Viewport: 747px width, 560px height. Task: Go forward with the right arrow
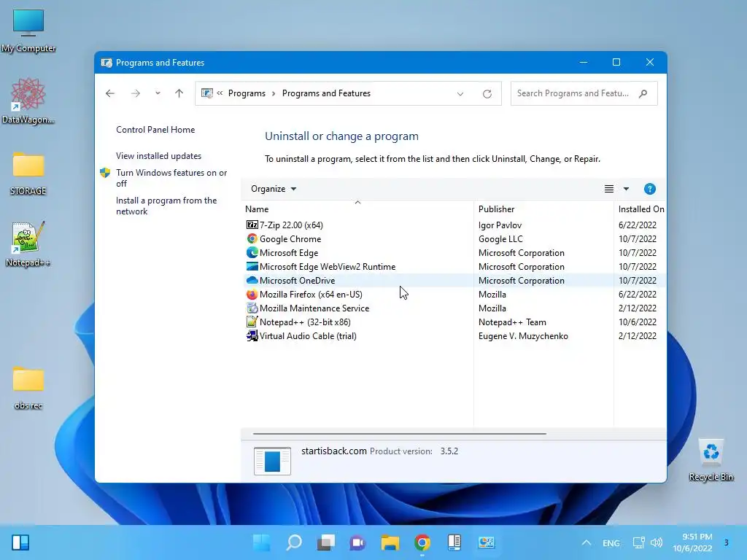(136, 93)
